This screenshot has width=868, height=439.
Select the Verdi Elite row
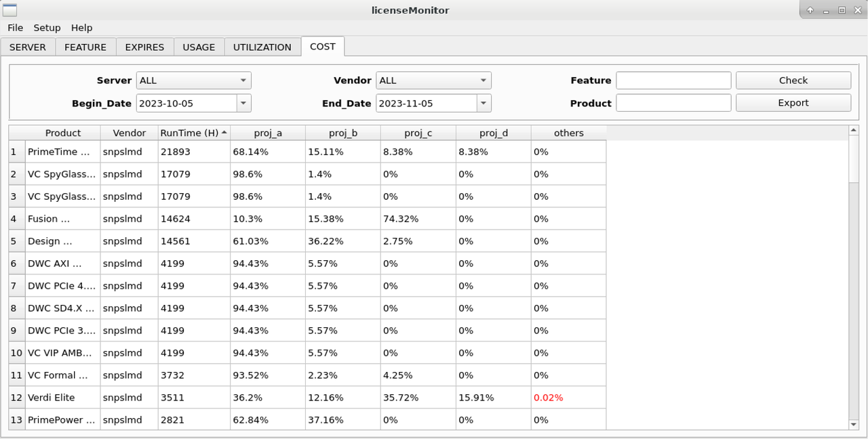(60, 397)
